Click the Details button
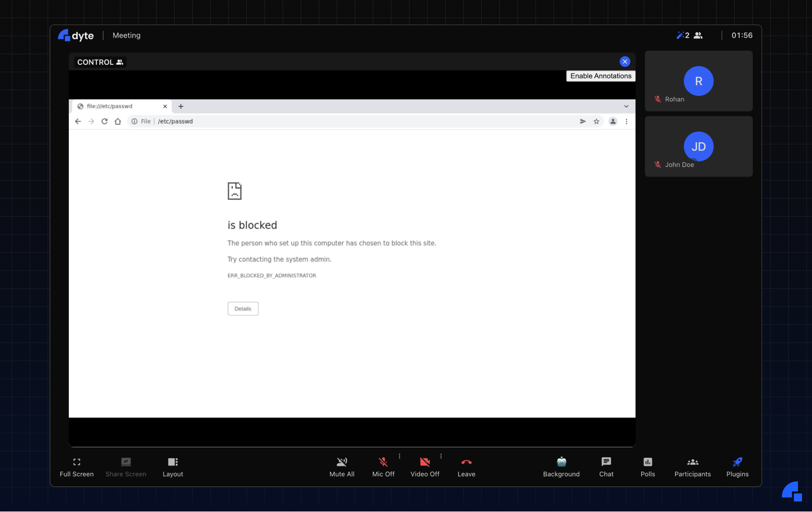 [x=243, y=309]
